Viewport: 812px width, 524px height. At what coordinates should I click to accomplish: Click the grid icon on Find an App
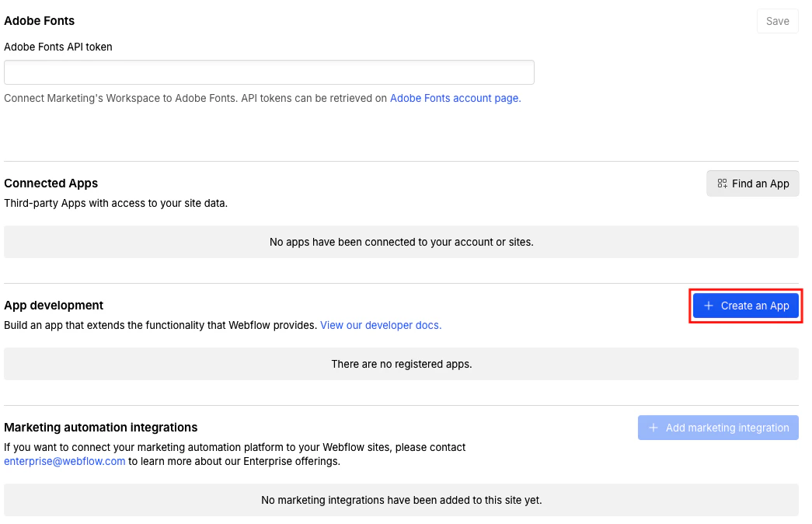723,183
